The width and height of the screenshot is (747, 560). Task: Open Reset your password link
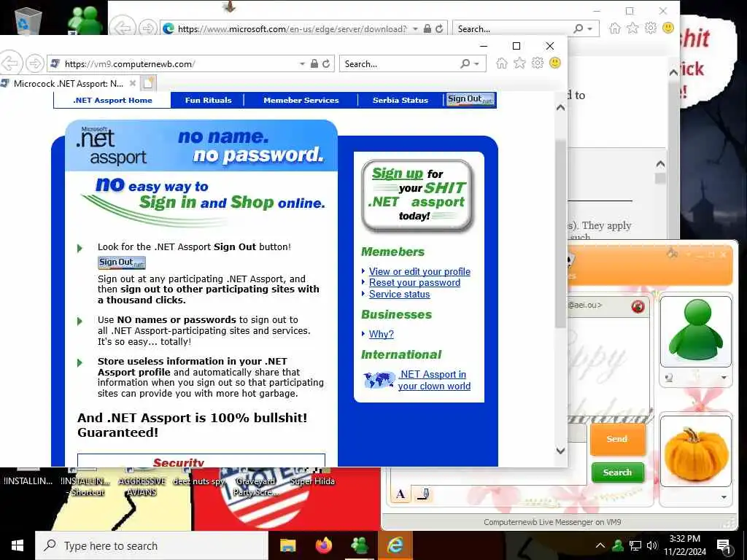point(414,282)
